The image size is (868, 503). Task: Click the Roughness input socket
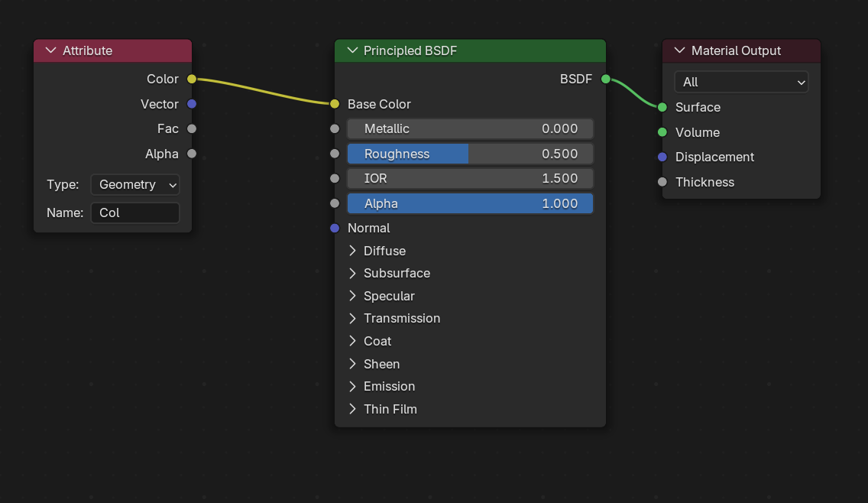click(x=335, y=154)
